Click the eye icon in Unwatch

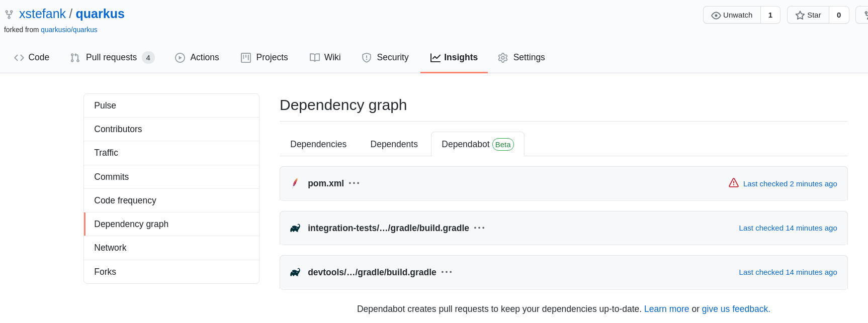click(x=716, y=16)
